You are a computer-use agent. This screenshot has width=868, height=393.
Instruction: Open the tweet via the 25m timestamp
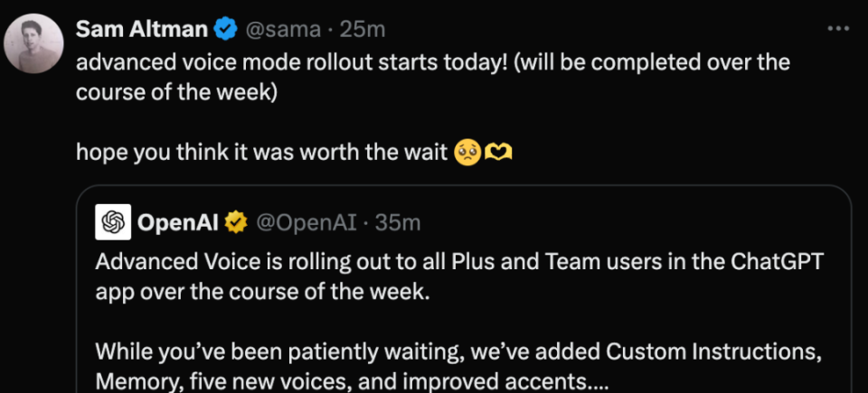point(363,29)
